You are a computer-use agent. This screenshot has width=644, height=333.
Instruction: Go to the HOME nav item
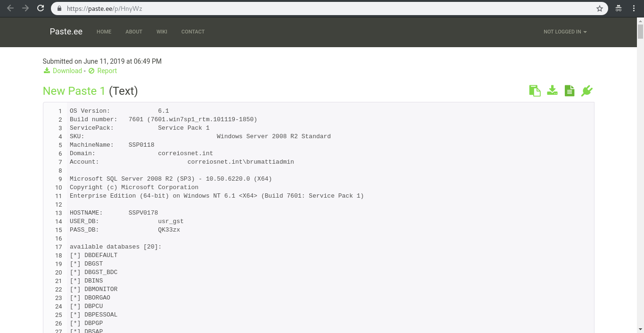tap(104, 32)
